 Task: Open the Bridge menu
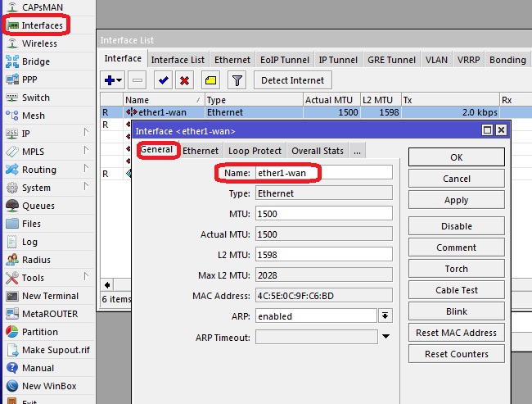(x=36, y=61)
